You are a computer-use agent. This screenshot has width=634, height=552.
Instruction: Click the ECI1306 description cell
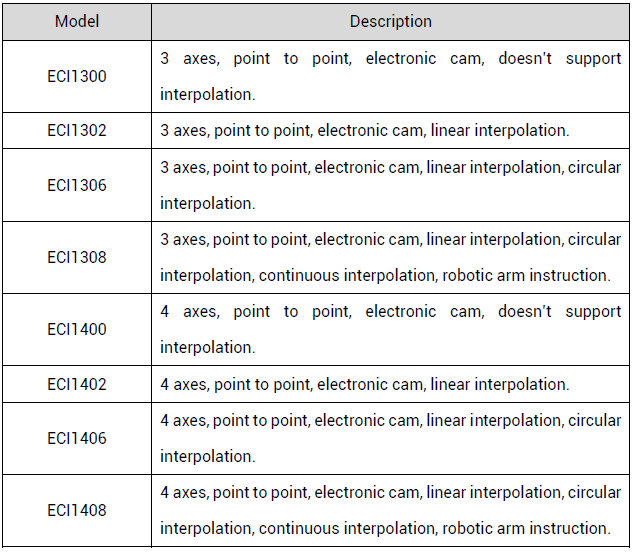pyautogui.click(x=390, y=185)
